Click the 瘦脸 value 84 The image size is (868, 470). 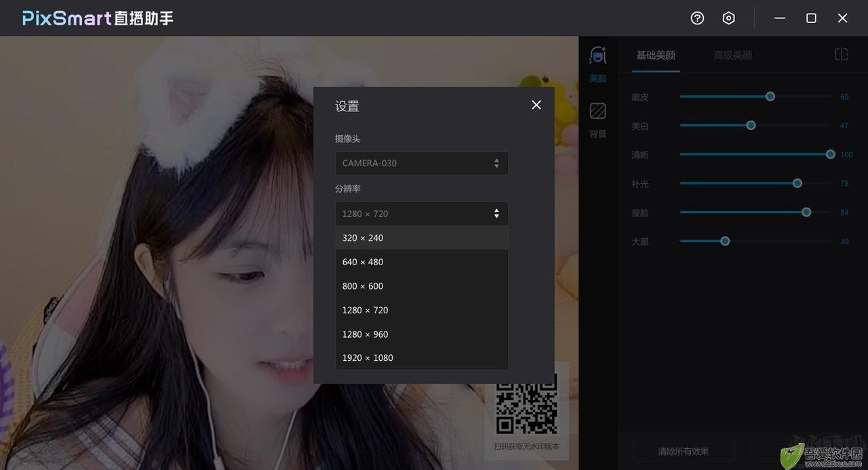(x=844, y=212)
